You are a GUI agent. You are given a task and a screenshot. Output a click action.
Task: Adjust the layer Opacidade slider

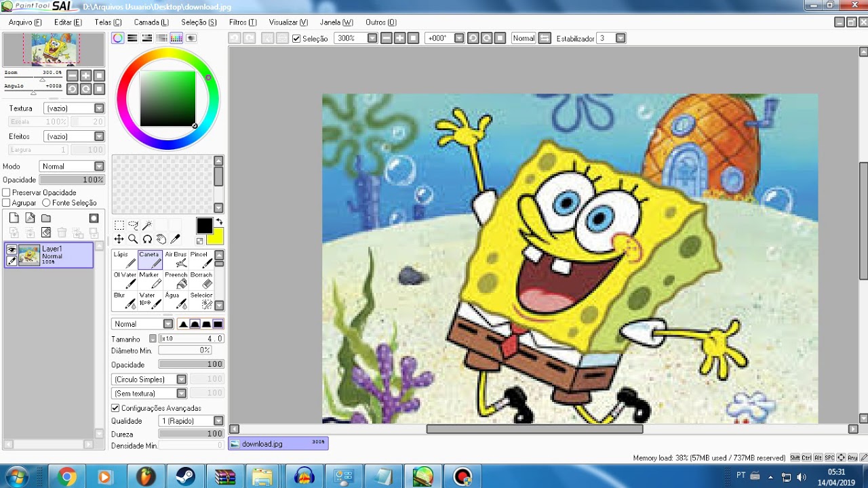(72, 180)
